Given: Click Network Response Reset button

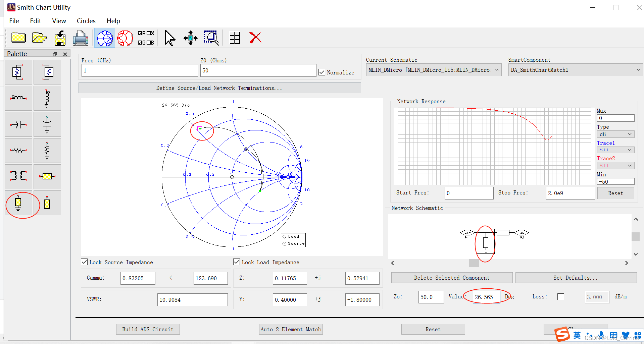Looking at the screenshot, I should [615, 193].
